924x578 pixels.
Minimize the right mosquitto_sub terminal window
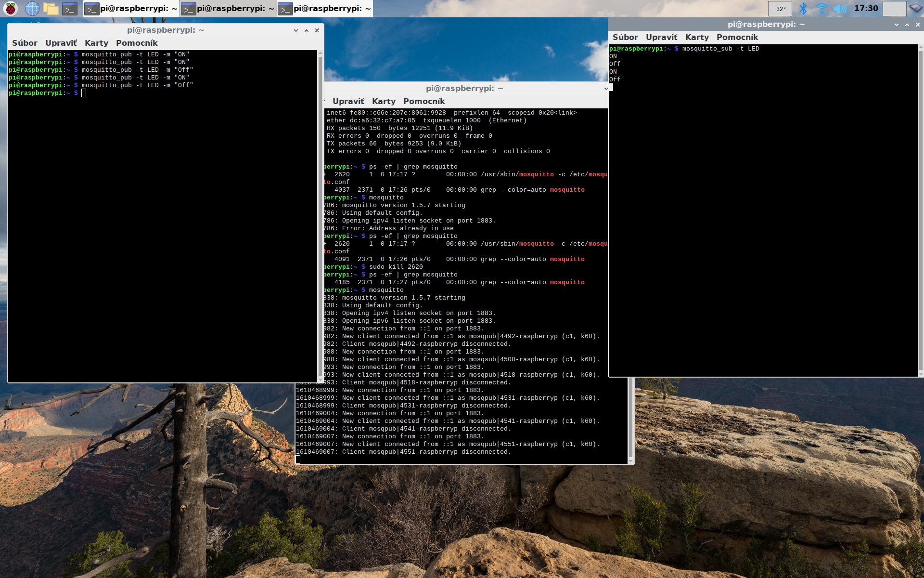coord(896,25)
